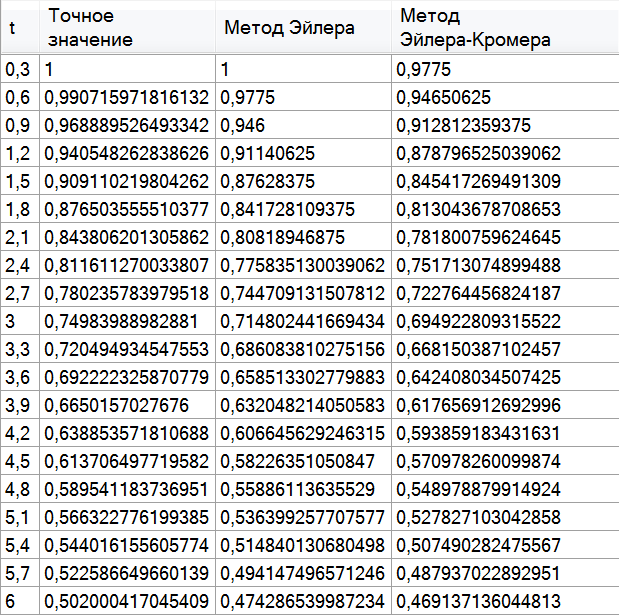Select cell '0,74983988982881'
Viewport: 622px width, 615px height.
click(x=127, y=321)
